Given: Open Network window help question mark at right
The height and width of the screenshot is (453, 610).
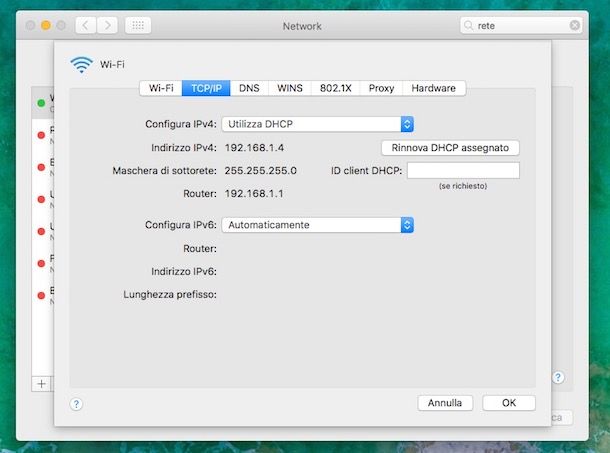Looking at the screenshot, I should click(558, 377).
